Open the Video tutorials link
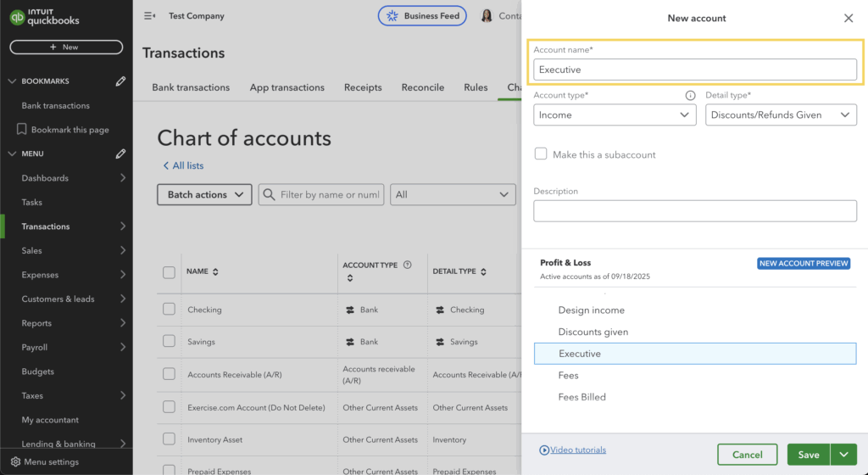The image size is (868, 475). tap(577, 450)
